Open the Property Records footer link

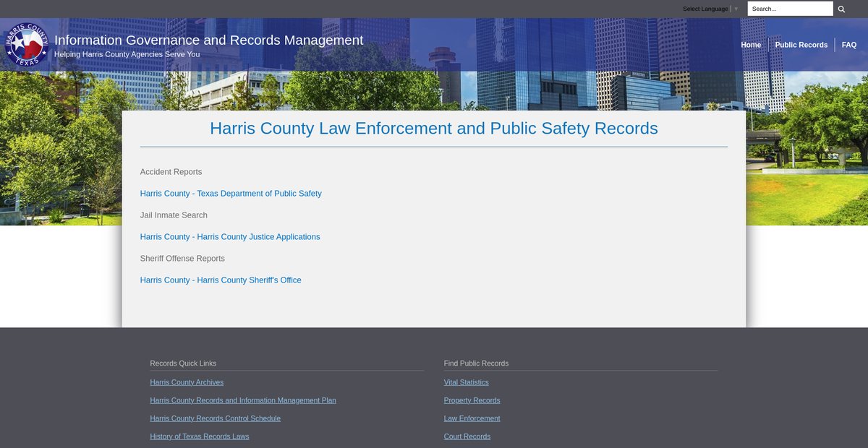point(472,400)
